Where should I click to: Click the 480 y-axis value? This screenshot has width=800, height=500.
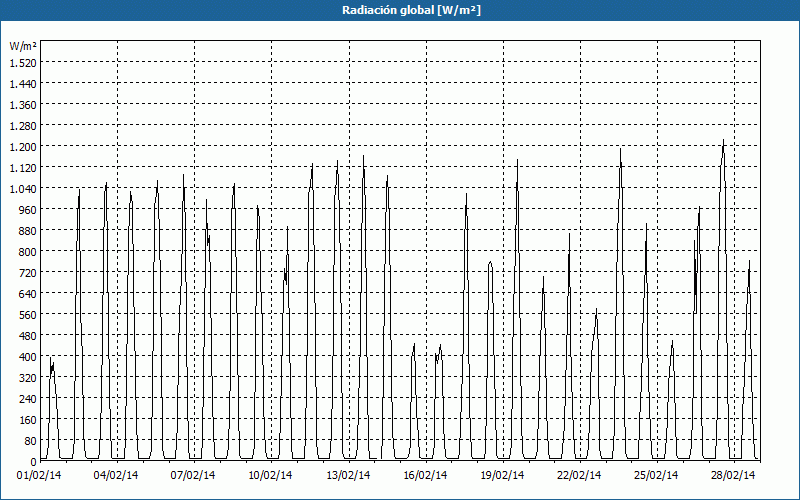coord(28,336)
